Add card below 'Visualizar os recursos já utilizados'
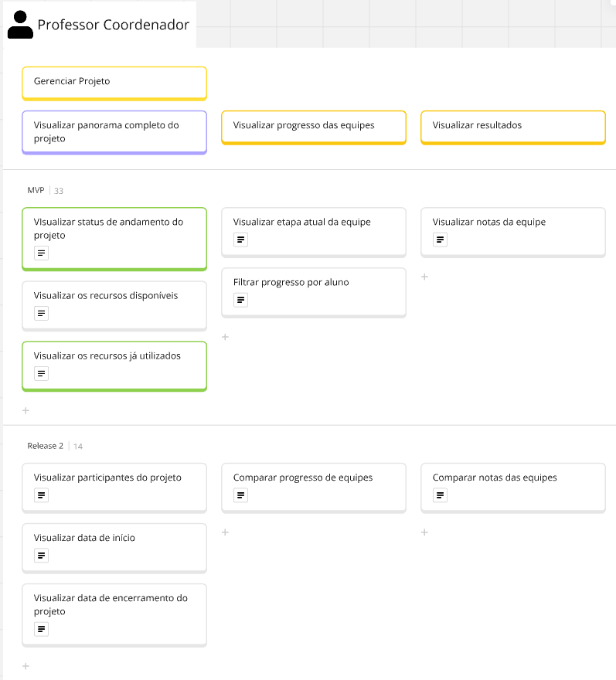The image size is (616, 680). 26,410
